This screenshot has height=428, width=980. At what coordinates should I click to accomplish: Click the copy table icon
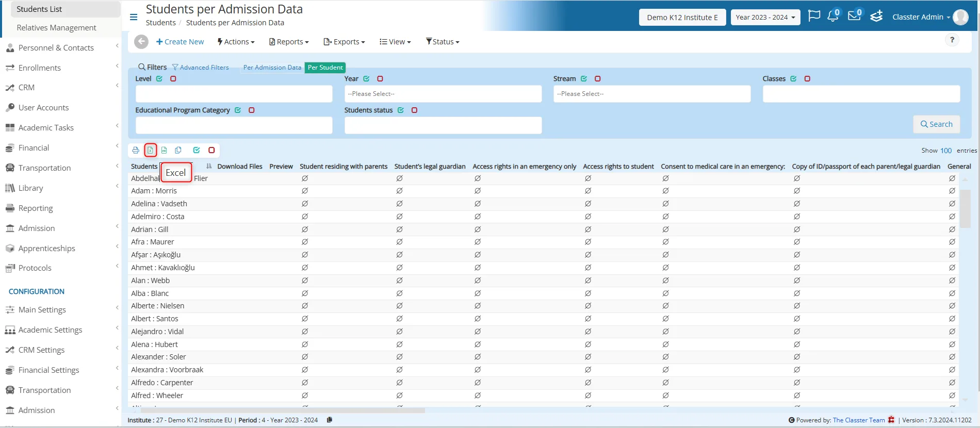pos(178,150)
